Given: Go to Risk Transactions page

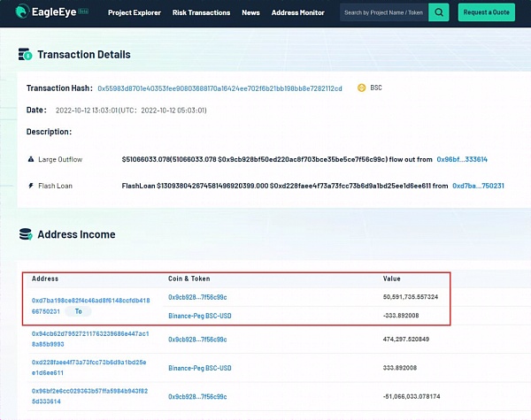Looking at the screenshot, I should pos(201,13).
